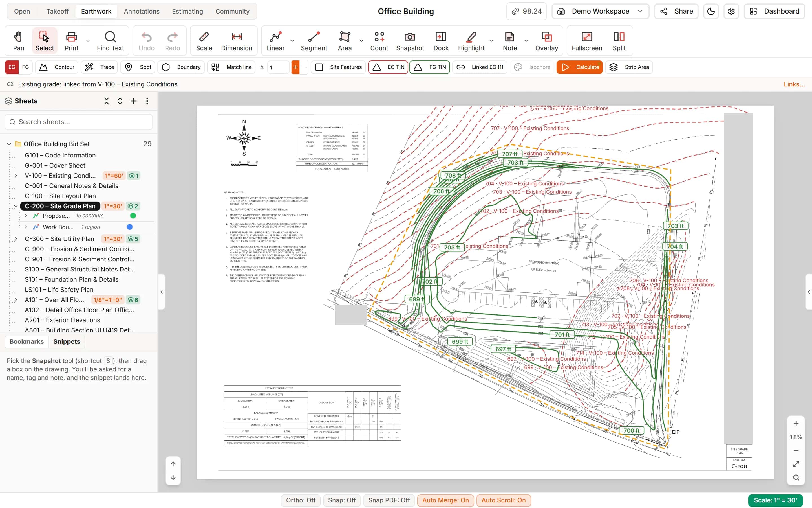Click the Proposed contours green color dot
The image size is (812, 508).
click(x=133, y=216)
